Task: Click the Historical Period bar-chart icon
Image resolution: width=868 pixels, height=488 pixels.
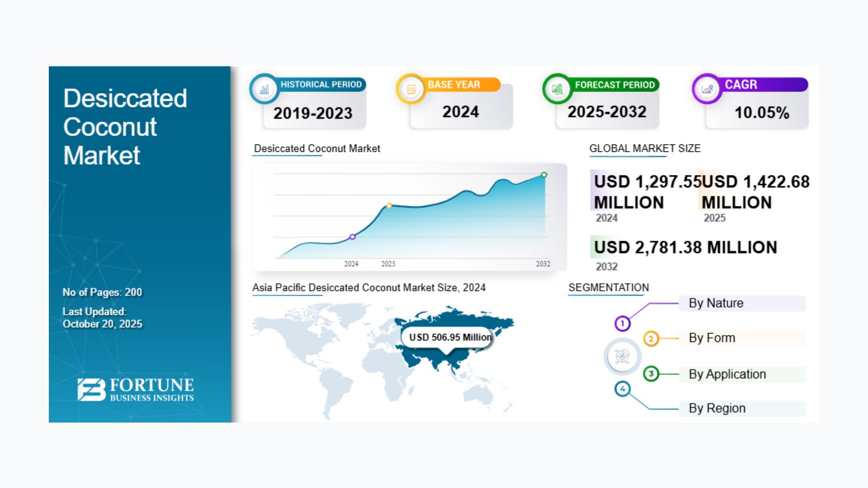Action: (x=264, y=89)
